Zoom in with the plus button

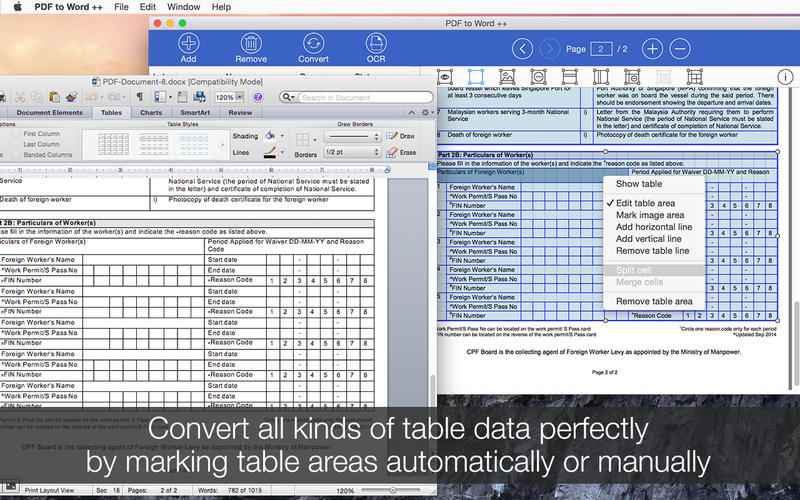tap(652, 49)
